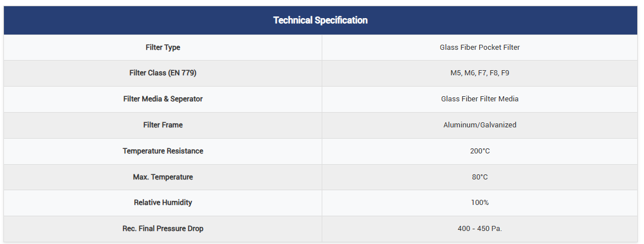
Task: Click the Aluminum/Galvanized value cell
Action: pyautogui.click(x=480, y=125)
